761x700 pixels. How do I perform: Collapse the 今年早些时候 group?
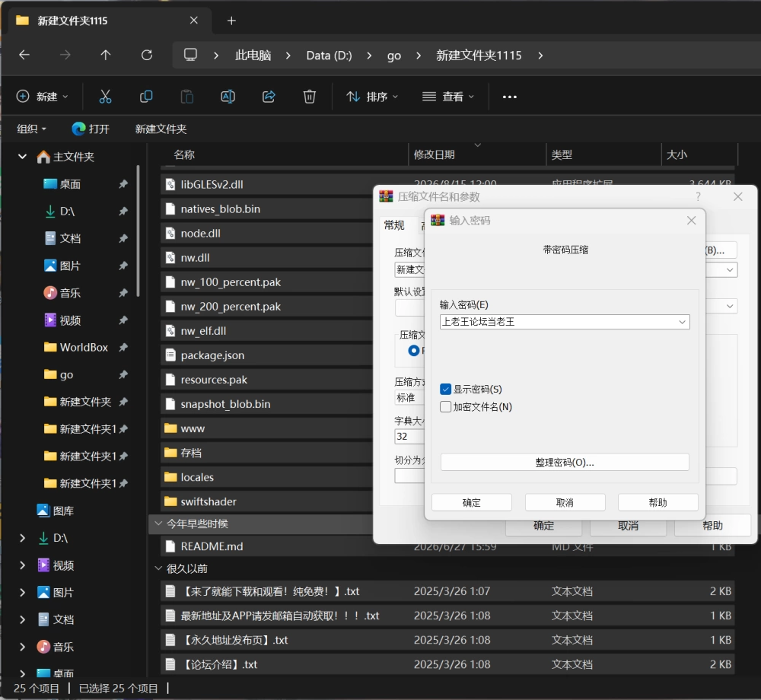coord(158,523)
